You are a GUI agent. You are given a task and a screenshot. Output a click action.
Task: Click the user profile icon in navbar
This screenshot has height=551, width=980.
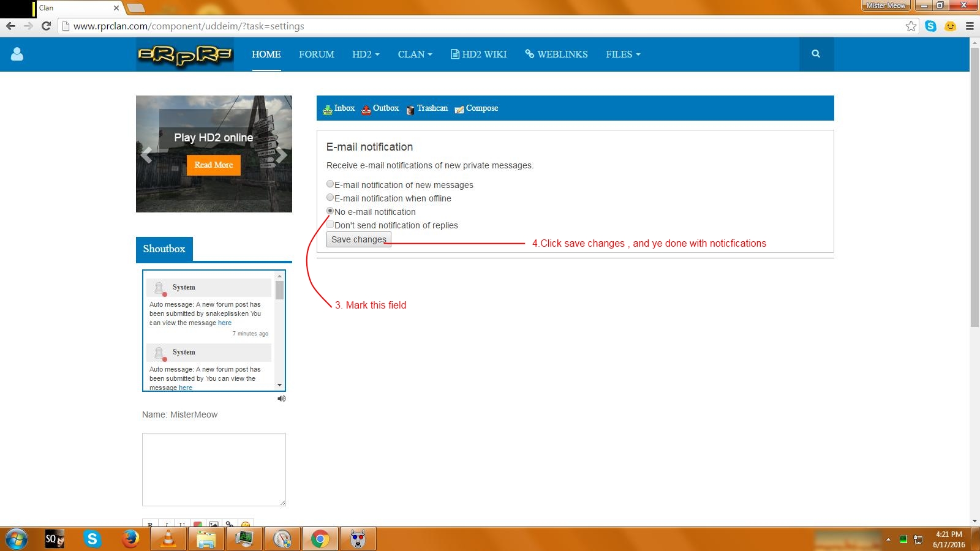17,54
